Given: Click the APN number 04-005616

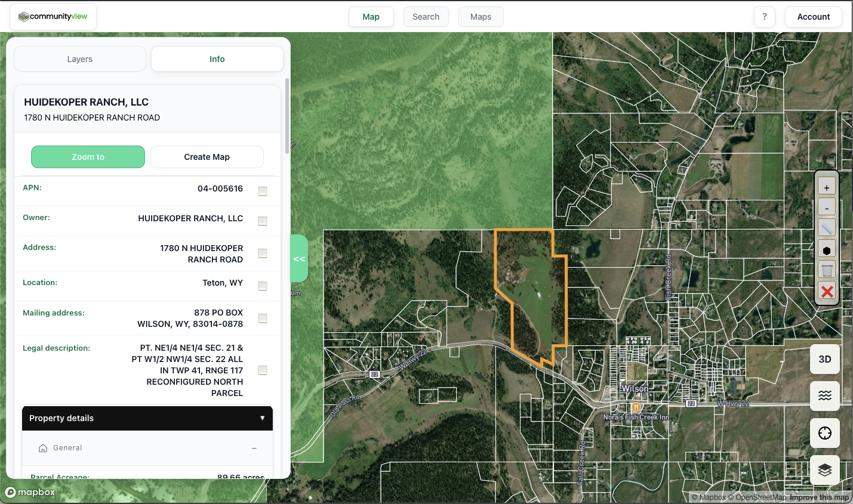Looking at the screenshot, I should coord(220,188).
